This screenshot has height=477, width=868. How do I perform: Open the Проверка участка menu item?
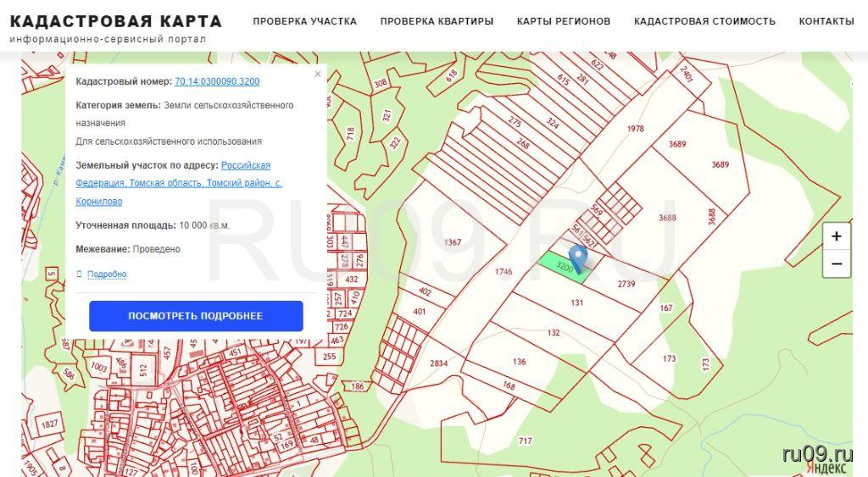point(304,21)
